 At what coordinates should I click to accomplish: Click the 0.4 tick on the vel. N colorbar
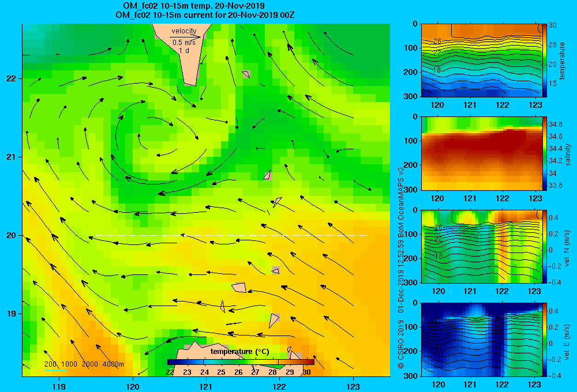(554, 218)
